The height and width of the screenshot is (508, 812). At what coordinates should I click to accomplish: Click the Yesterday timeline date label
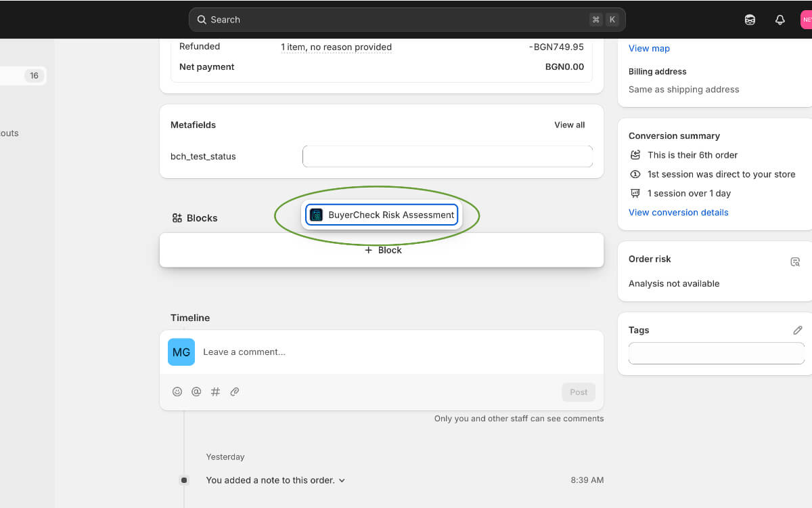225,457
